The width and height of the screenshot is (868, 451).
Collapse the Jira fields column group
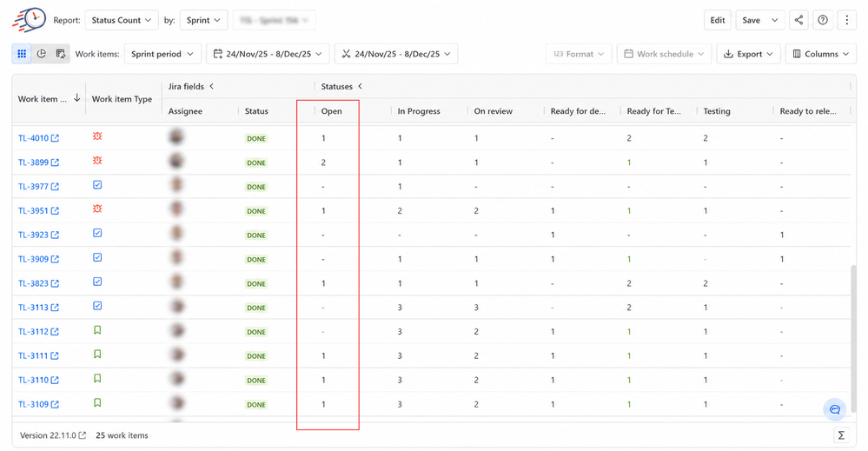211,86
